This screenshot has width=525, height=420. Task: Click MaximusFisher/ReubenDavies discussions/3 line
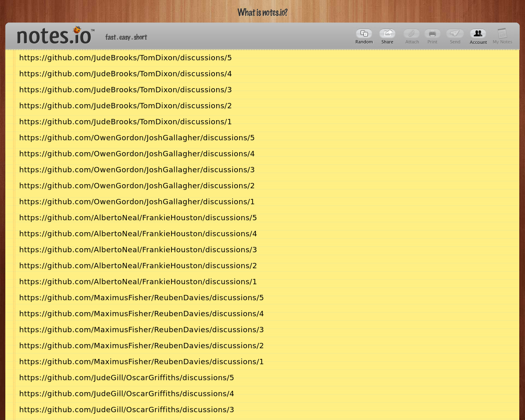[x=142, y=330]
